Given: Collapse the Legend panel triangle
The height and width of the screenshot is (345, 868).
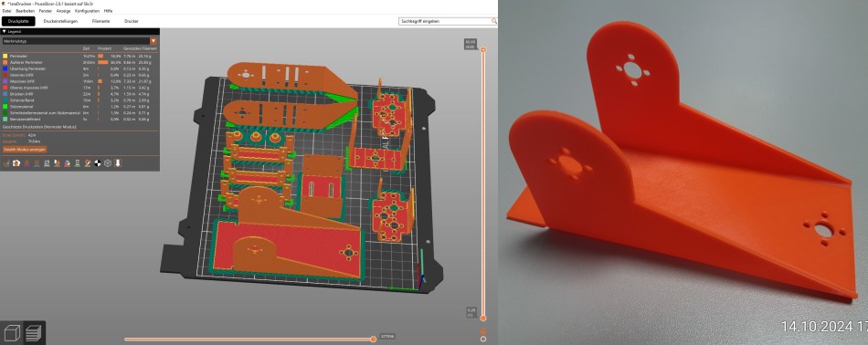Looking at the screenshot, I should 4,32.
